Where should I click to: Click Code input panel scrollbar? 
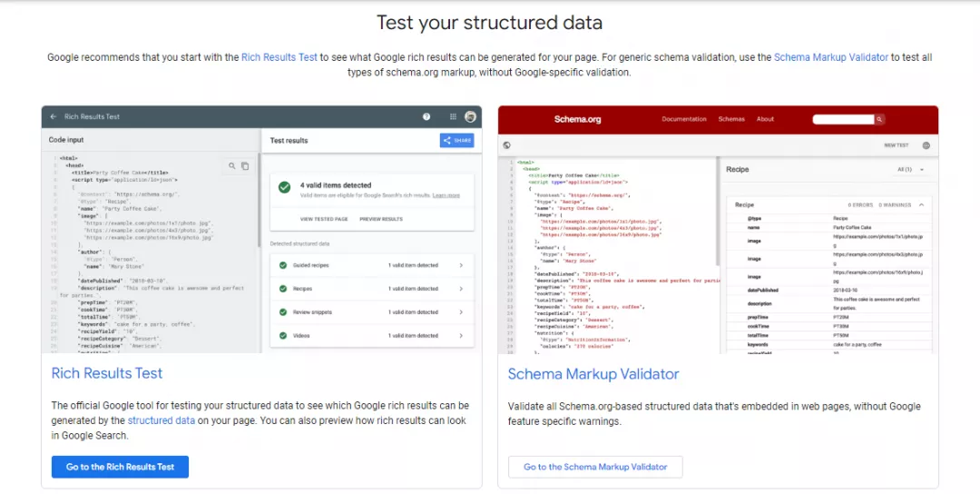tap(258, 200)
